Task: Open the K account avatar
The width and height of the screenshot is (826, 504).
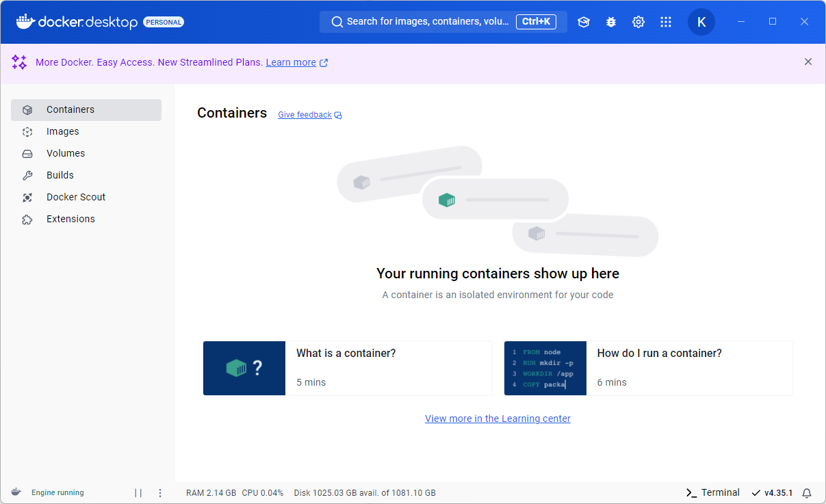Action: point(701,22)
